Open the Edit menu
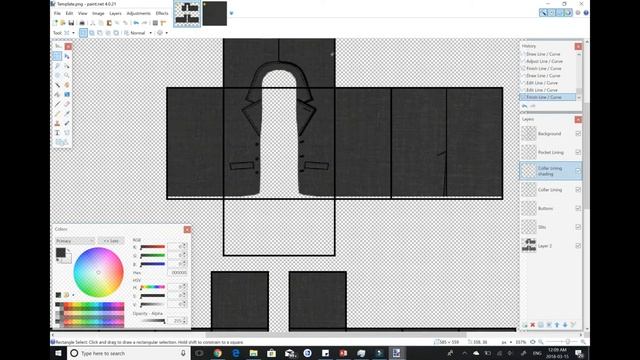 (x=69, y=13)
